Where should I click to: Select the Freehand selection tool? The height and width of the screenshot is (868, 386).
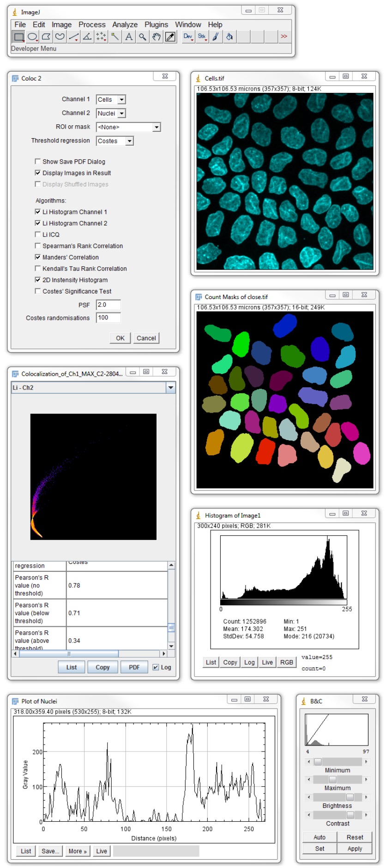(60, 37)
